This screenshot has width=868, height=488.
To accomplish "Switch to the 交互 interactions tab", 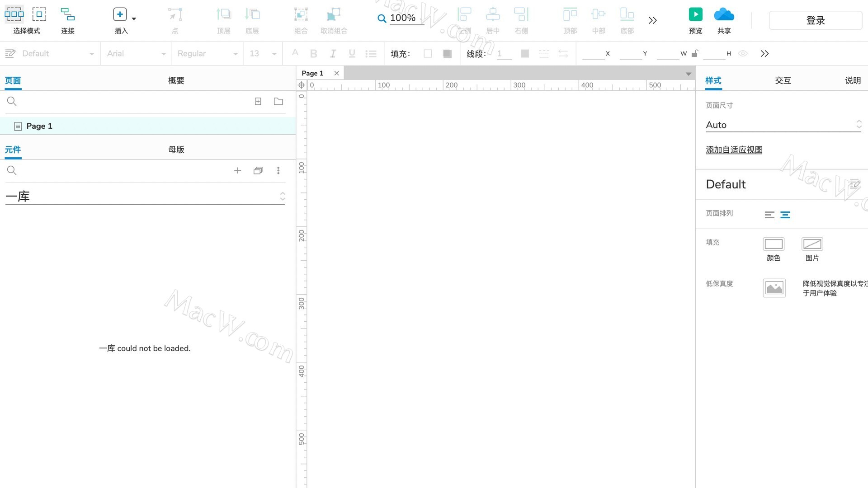I will point(783,80).
